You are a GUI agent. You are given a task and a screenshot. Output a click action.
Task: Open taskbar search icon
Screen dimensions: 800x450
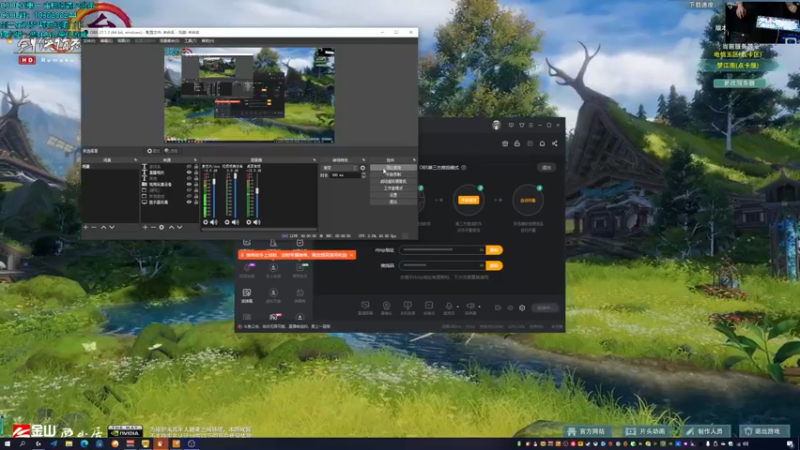(x=22, y=444)
